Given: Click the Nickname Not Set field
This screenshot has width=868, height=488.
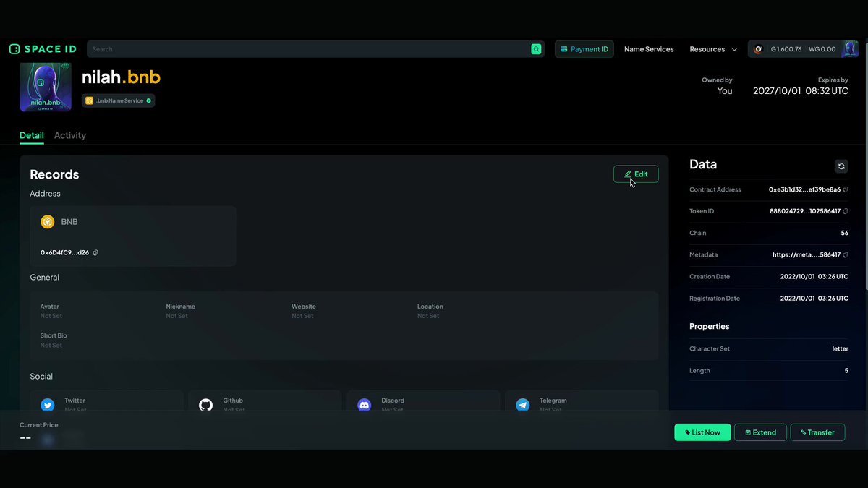Looking at the screenshot, I should pyautogui.click(x=181, y=311).
